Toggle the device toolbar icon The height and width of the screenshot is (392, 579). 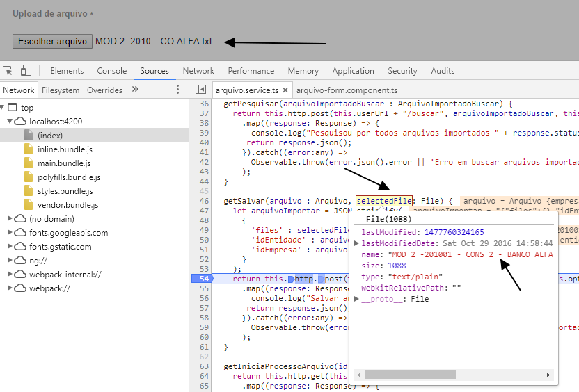[26, 70]
